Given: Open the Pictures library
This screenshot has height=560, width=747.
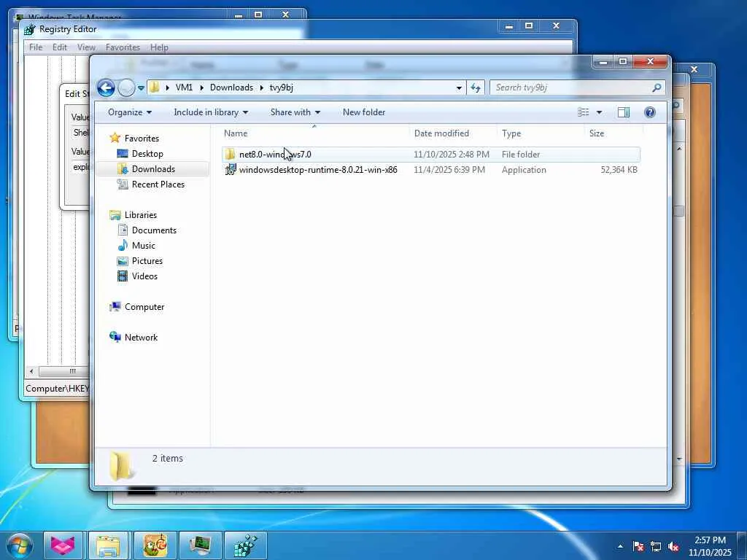Looking at the screenshot, I should [x=147, y=260].
